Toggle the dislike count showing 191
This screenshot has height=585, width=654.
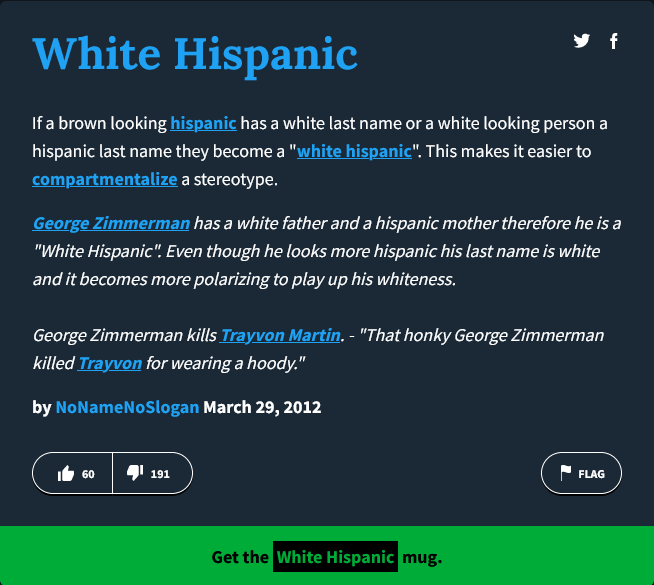point(160,474)
